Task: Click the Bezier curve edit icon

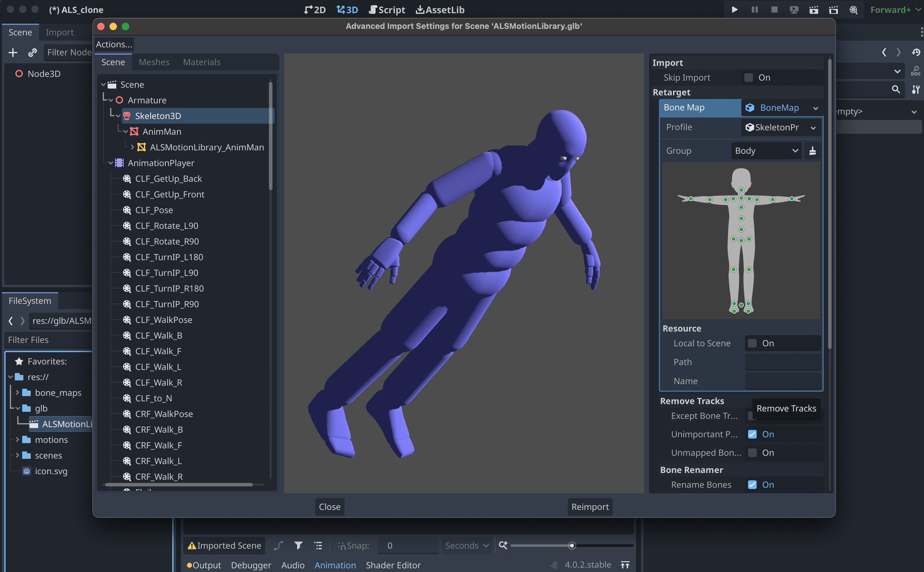Action: click(x=278, y=545)
